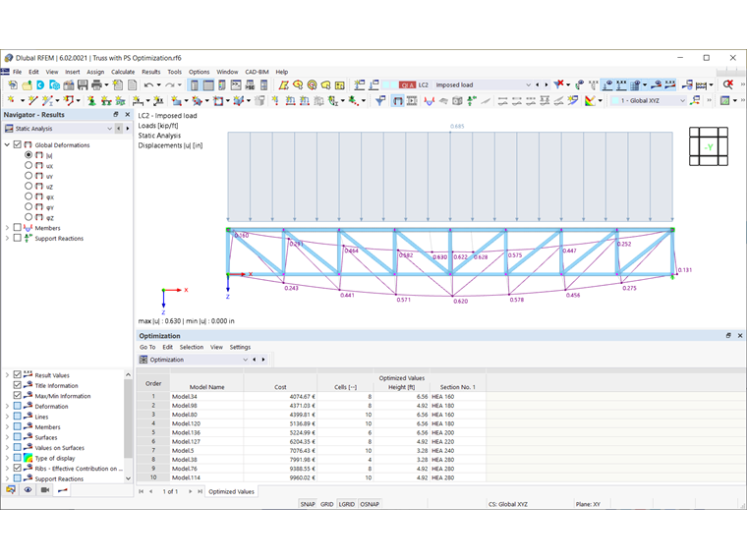
Task: Toggle the Max/Min Information checkbox
Action: click(x=18, y=396)
